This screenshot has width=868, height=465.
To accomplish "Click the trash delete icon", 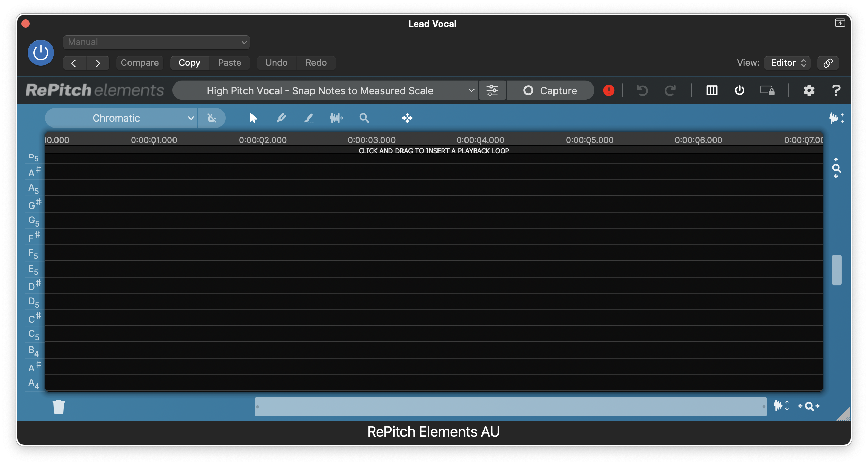I will point(59,407).
